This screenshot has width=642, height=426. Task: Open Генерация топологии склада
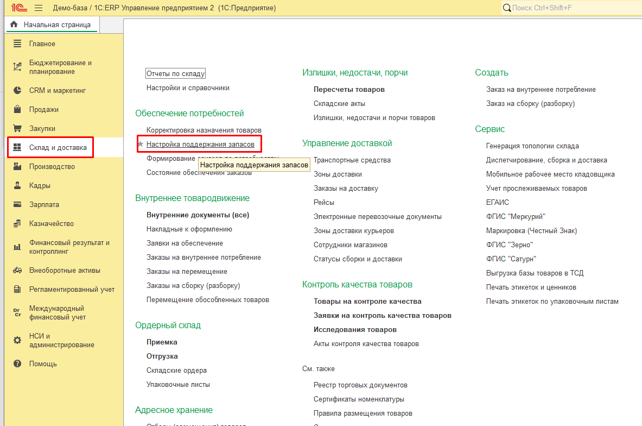coord(532,146)
